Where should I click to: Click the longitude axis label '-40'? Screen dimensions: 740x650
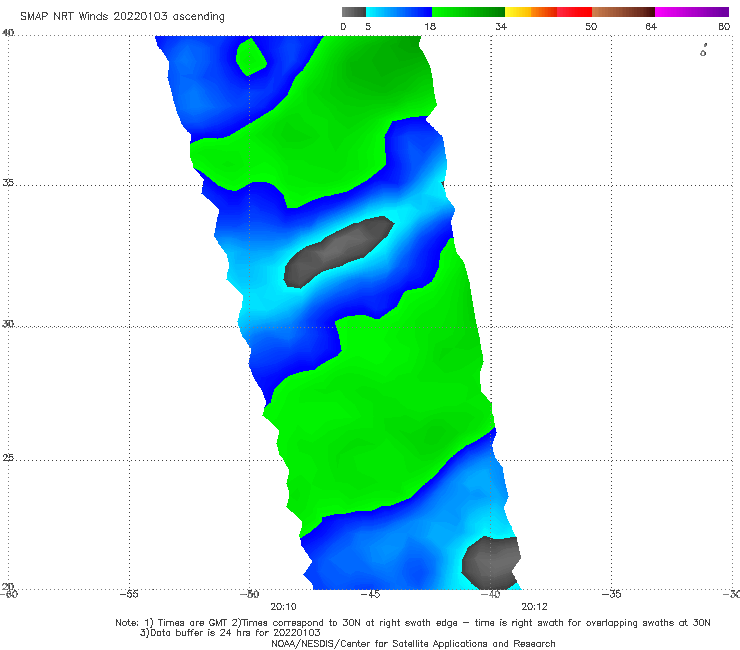[491, 594]
